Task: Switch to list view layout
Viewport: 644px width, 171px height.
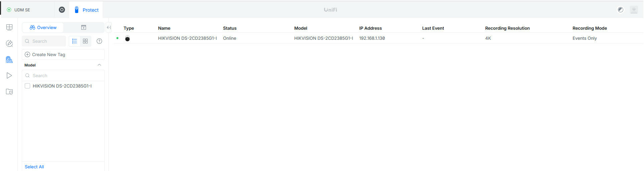Action: (75, 41)
